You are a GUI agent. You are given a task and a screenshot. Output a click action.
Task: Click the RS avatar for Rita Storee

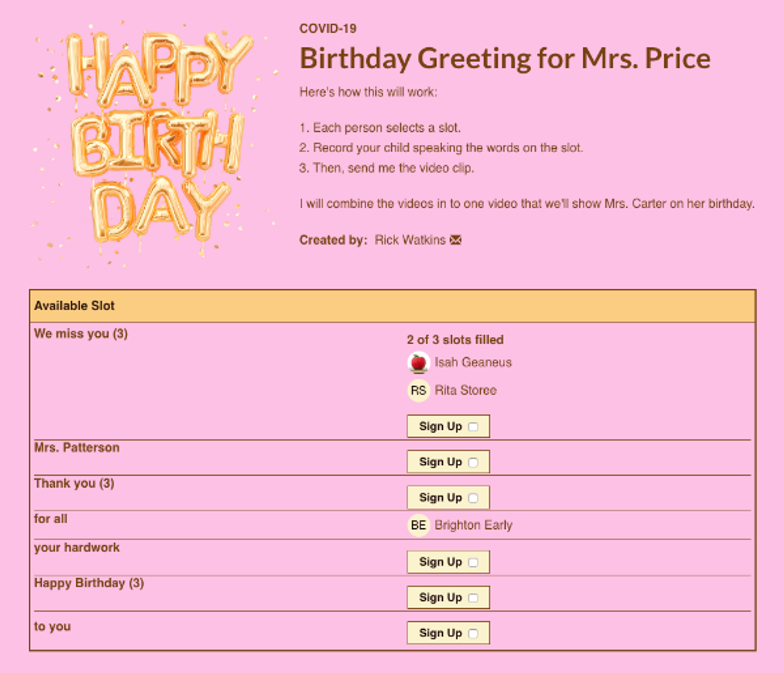[419, 390]
